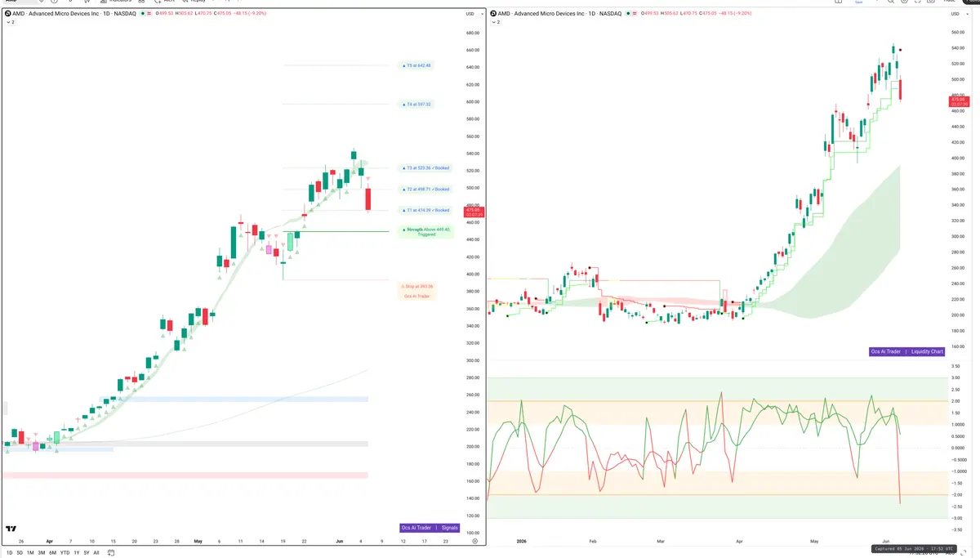This screenshot has height=558, width=980.
Task: Select the 5Y time range
Action: tap(87, 553)
